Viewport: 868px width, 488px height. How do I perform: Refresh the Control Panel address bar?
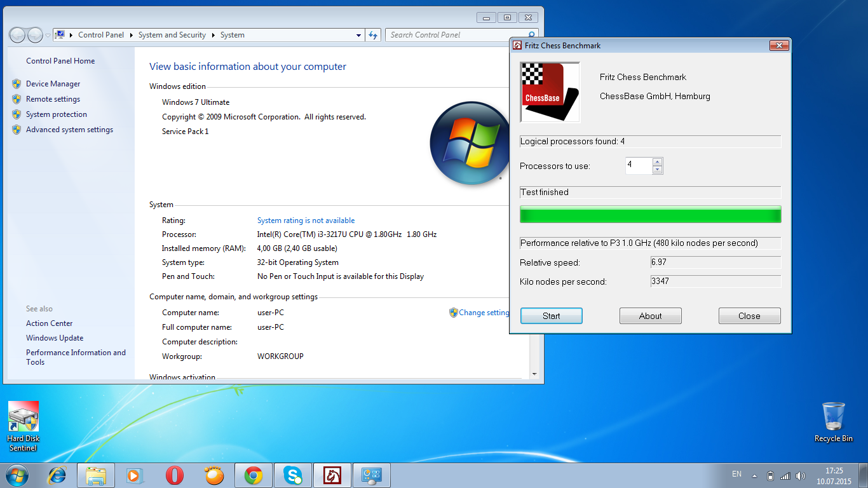(x=373, y=35)
